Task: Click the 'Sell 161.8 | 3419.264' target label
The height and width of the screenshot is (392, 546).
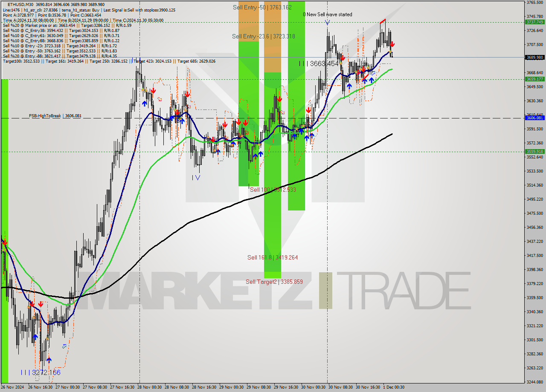Action: click(x=273, y=257)
